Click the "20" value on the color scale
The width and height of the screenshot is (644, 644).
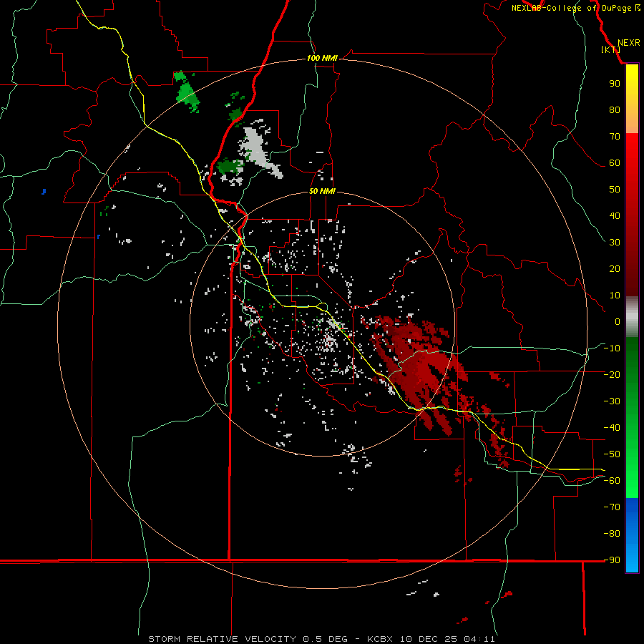(x=615, y=268)
